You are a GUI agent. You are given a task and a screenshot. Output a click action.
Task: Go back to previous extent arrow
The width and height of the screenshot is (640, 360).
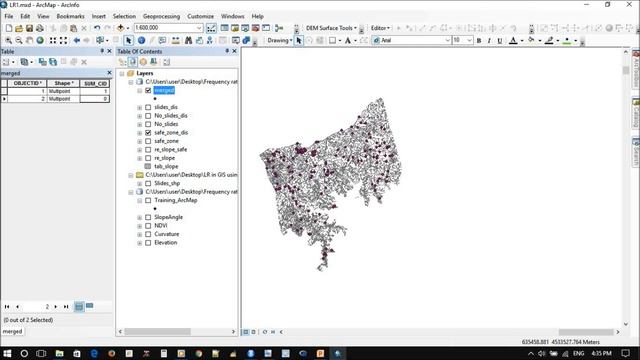click(76, 40)
